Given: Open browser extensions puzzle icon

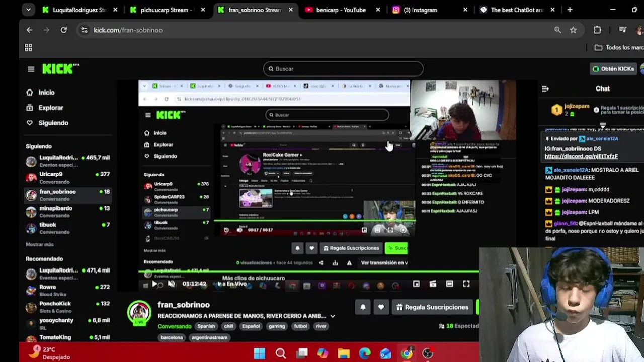Looking at the screenshot, I should coord(597,30).
